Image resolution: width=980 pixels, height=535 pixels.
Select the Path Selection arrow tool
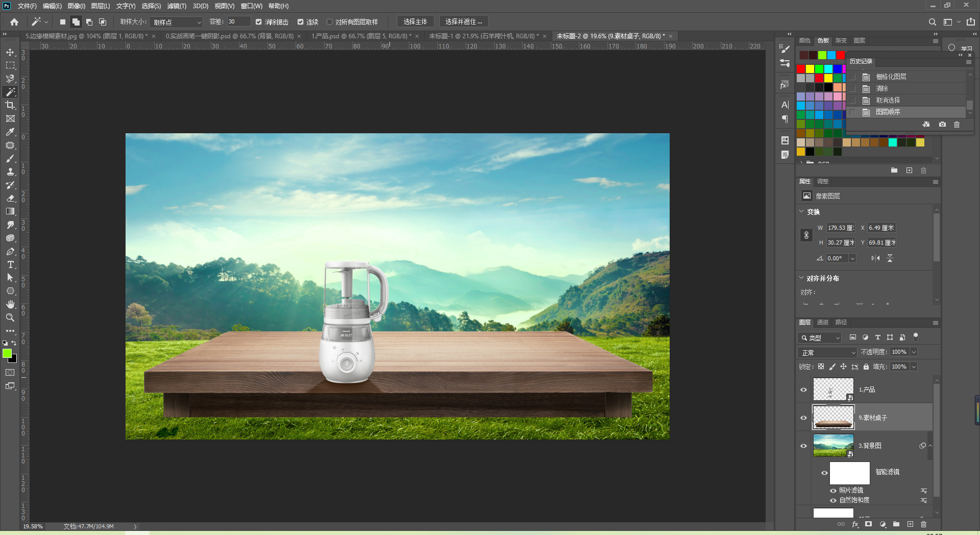pos(10,278)
